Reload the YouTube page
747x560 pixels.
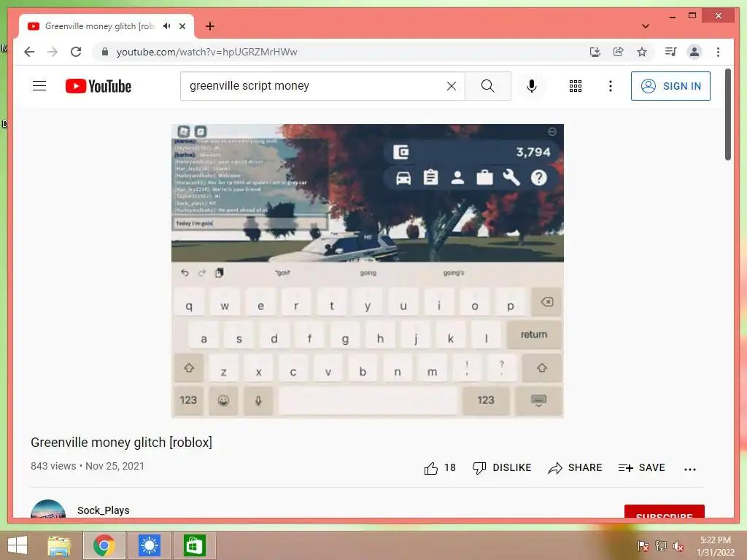click(76, 52)
